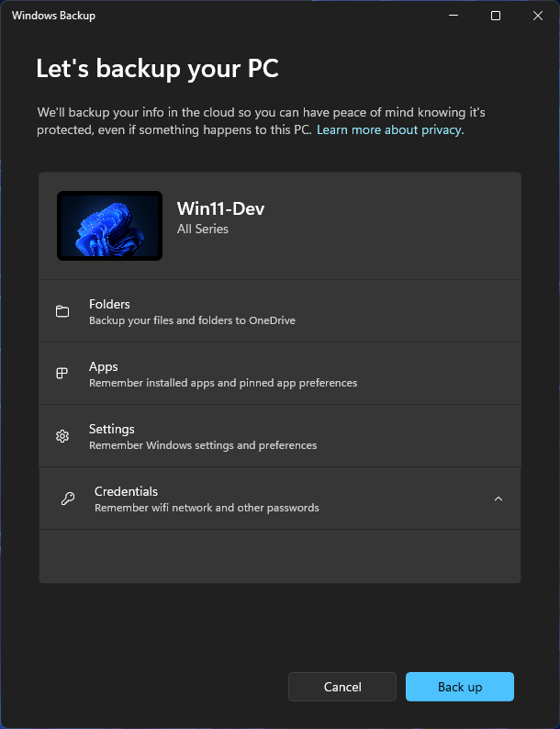Open the Apps backup section
Viewport: 560px width, 729px height.
point(280,374)
